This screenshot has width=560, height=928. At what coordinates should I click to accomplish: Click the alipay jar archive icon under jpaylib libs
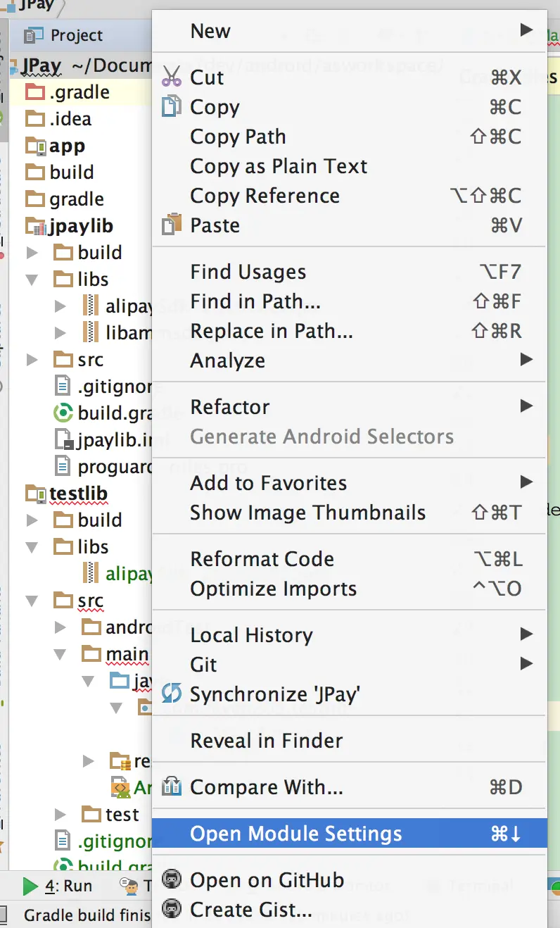(91, 306)
